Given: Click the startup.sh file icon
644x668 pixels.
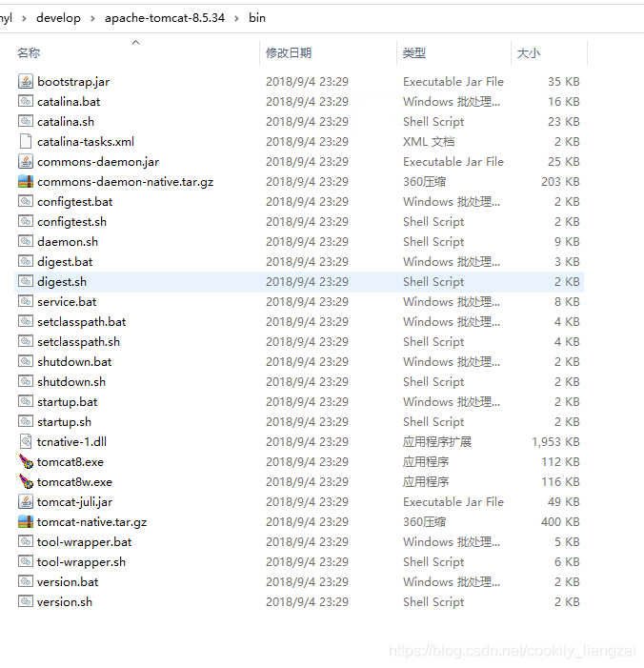Looking at the screenshot, I should tap(26, 421).
